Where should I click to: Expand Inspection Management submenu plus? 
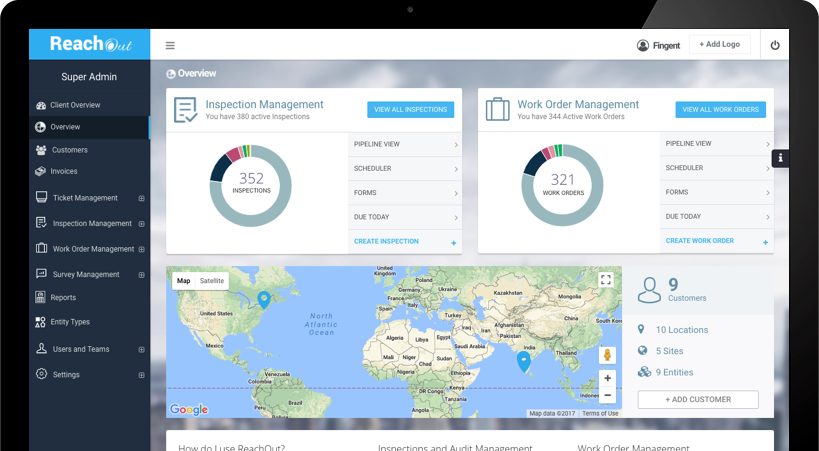point(142,224)
